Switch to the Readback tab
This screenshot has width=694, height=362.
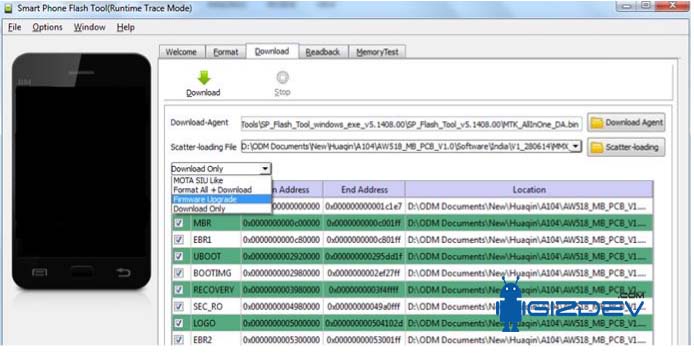tap(323, 52)
